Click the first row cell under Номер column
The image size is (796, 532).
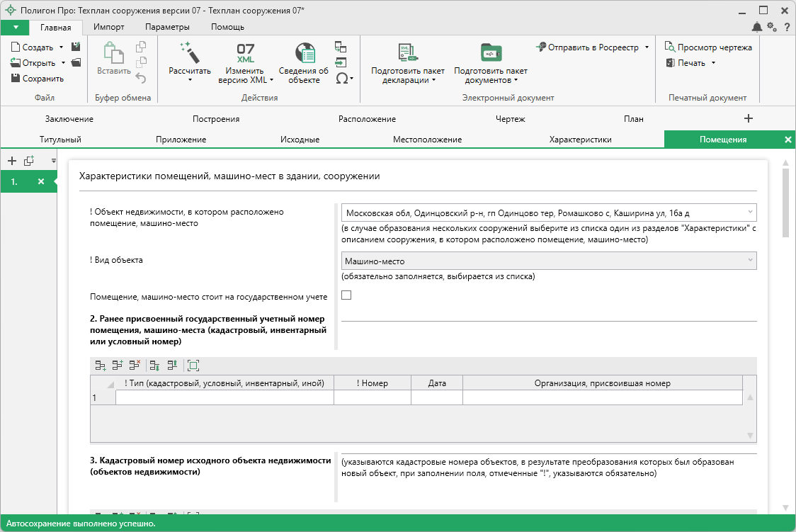[x=372, y=398]
